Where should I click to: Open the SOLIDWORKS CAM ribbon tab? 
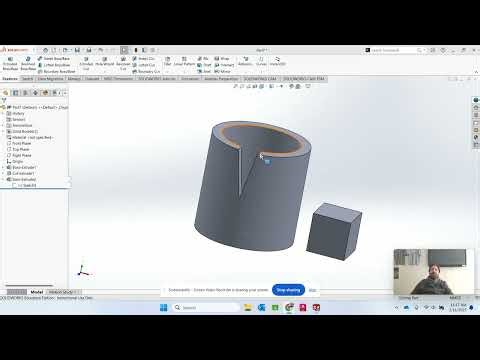tap(260, 79)
